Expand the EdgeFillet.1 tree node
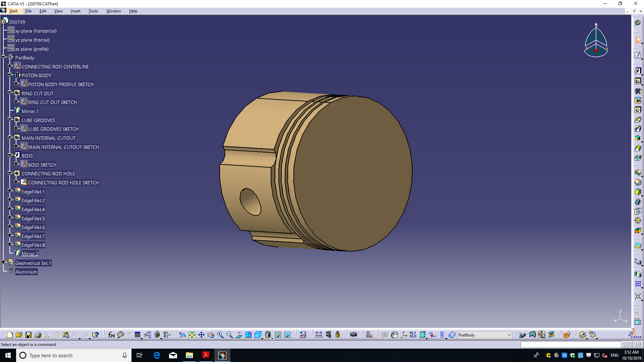Viewport: 644px width, 362px height. pyautogui.click(x=10, y=191)
